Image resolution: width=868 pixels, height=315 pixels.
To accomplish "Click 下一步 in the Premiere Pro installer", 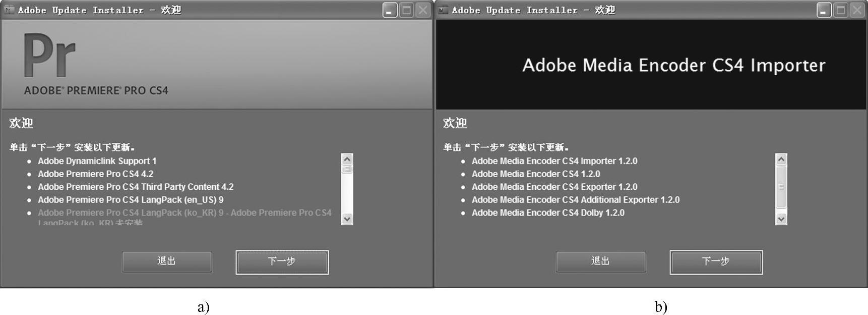I will [x=282, y=262].
